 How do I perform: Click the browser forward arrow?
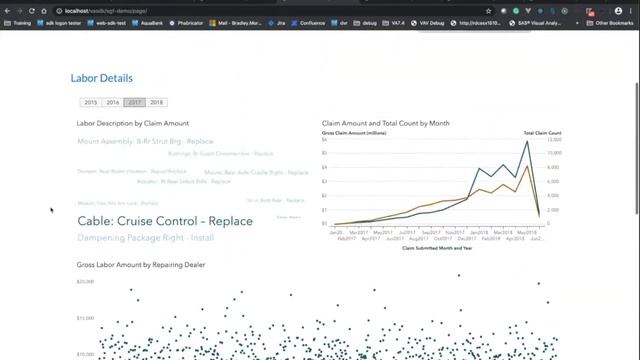20,11
